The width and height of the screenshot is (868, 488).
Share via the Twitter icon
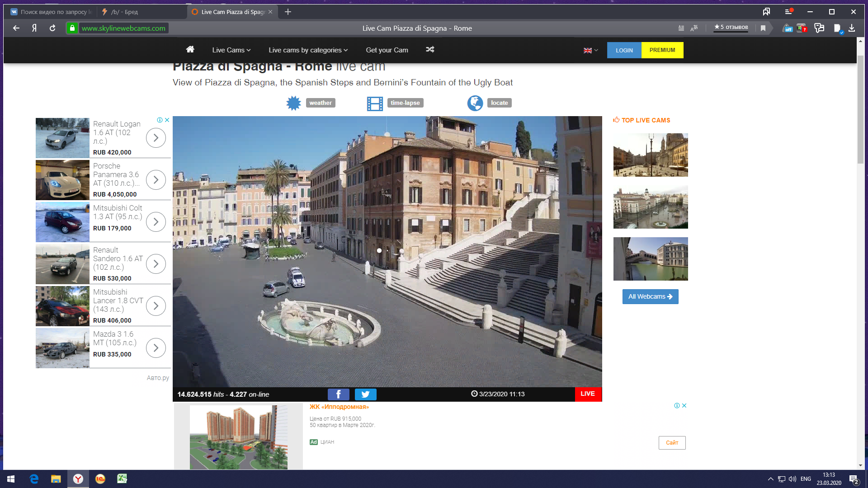[x=365, y=394]
